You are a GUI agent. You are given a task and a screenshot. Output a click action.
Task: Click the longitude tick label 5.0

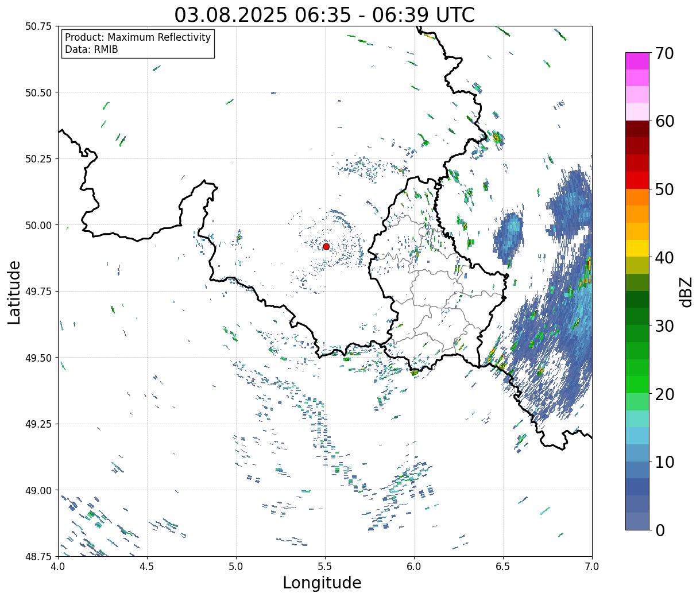(236, 567)
